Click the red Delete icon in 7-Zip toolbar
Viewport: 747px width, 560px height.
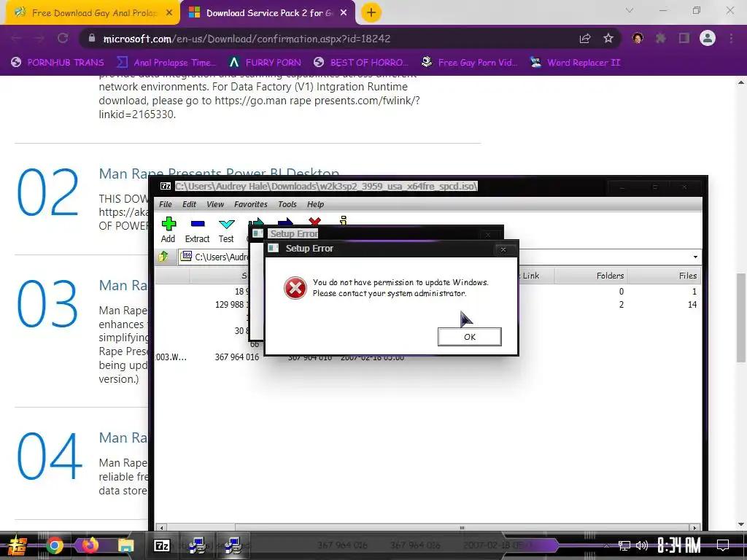(314, 221)
